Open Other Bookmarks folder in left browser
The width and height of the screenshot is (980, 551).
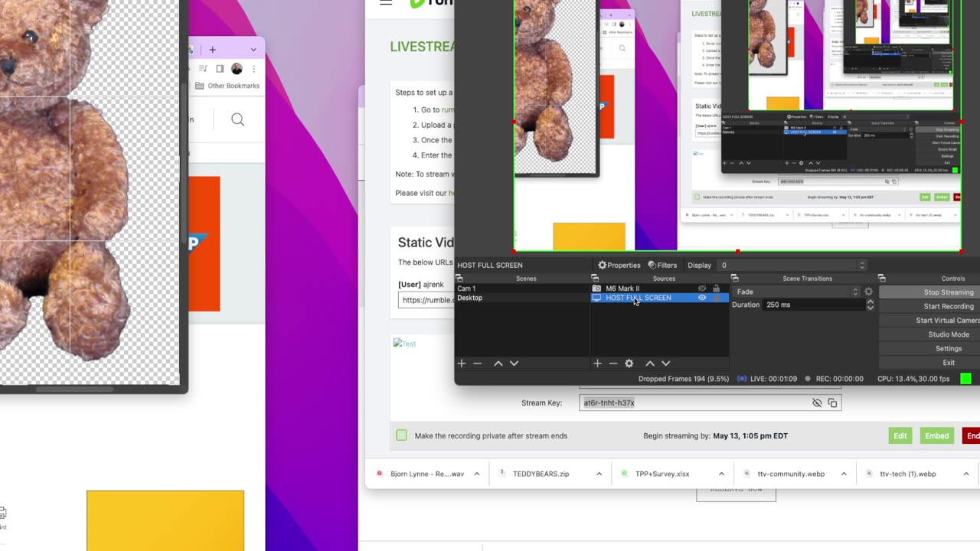(227, 86)
